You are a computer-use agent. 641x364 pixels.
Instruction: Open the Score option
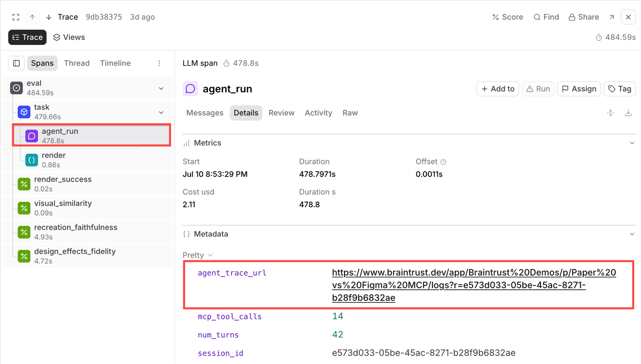coord(508,17)
